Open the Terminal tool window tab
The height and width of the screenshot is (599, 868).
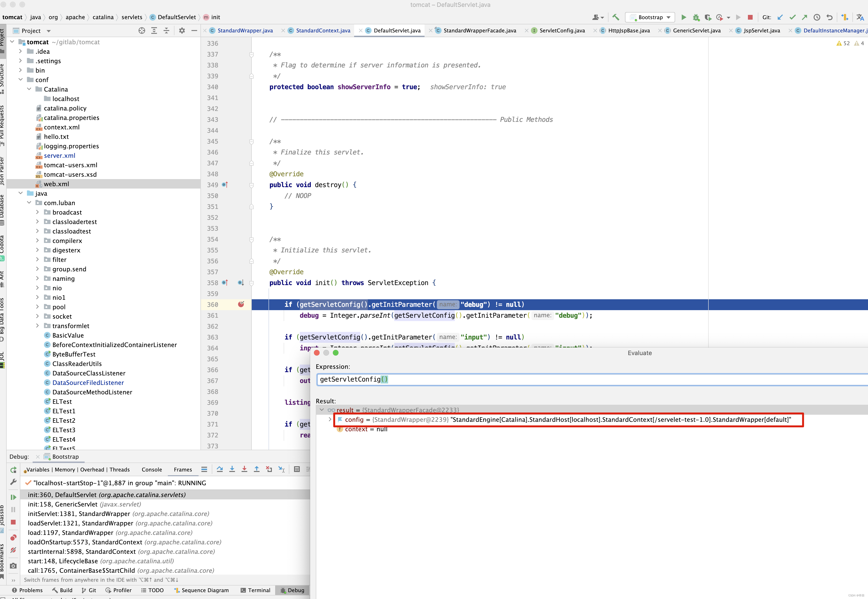click(x=255, y=590)
